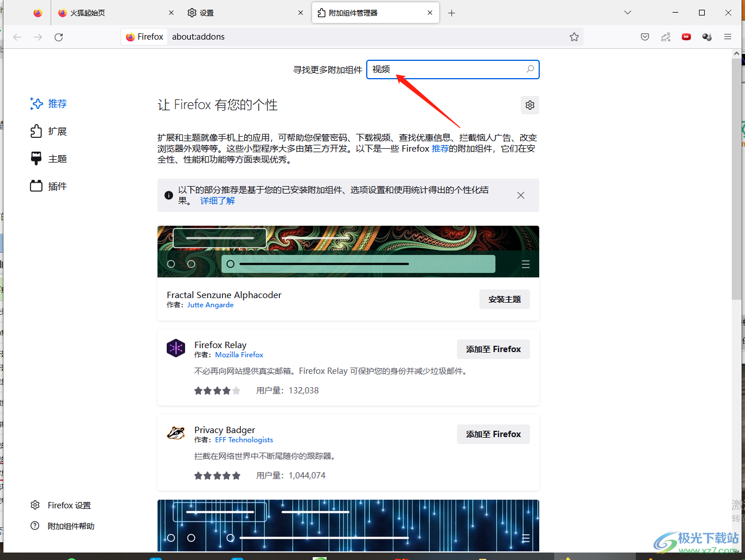Close the 火狐起始页 tab
The image size is (745, 560).
(171, 13)
